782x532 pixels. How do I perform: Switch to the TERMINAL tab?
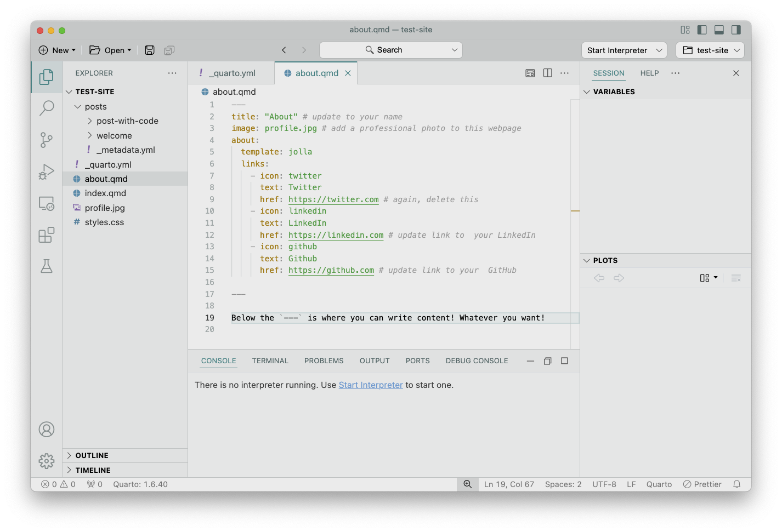click(270, 361)
